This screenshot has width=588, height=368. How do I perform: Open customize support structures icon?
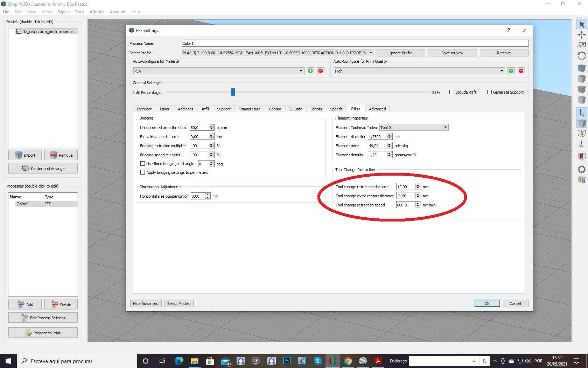581,180
